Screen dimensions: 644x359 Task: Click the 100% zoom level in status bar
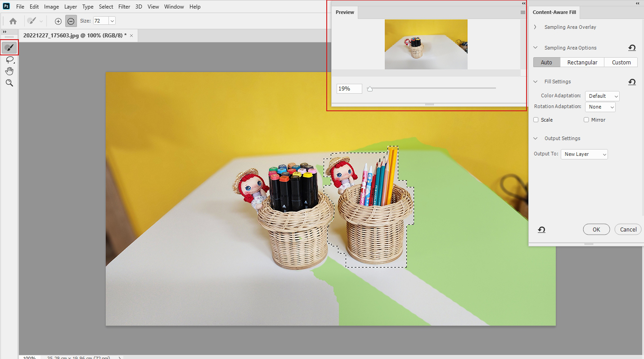pos(30,357)
